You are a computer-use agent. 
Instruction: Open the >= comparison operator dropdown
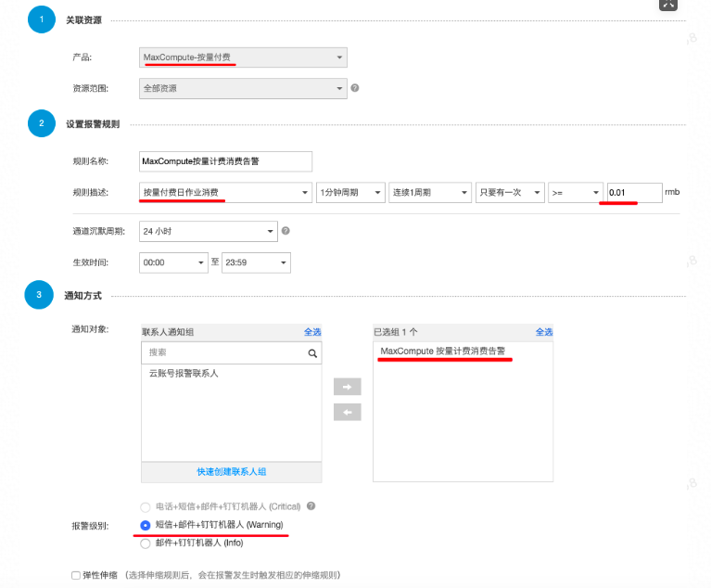pos(576,193)
